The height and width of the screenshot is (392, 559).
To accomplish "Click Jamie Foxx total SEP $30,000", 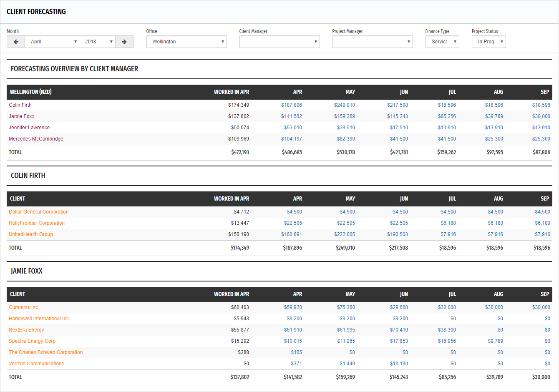I will click(541, 377).
